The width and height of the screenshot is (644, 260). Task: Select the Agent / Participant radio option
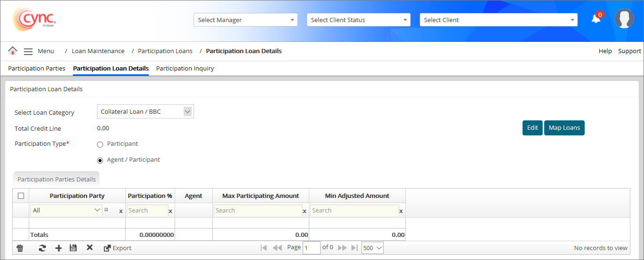click(x=100, y=160)
